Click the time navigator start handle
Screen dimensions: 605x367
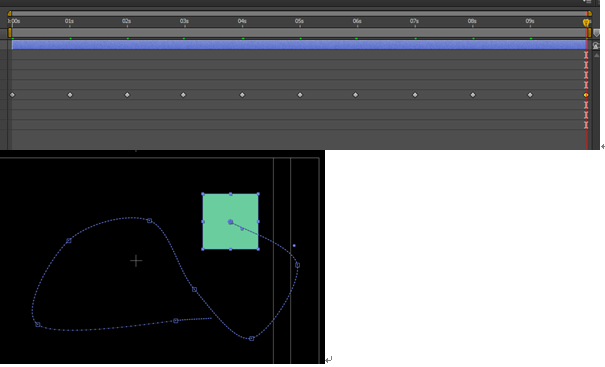(10, 14)
